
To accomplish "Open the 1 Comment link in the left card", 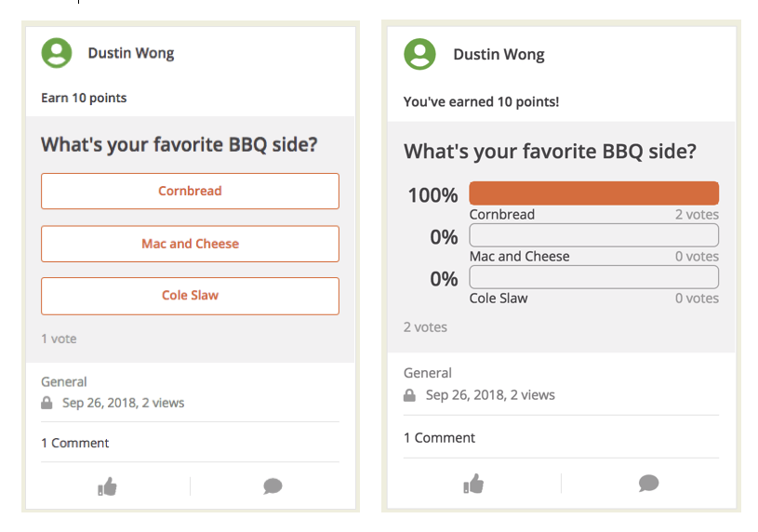I will [x=75, y=443].
